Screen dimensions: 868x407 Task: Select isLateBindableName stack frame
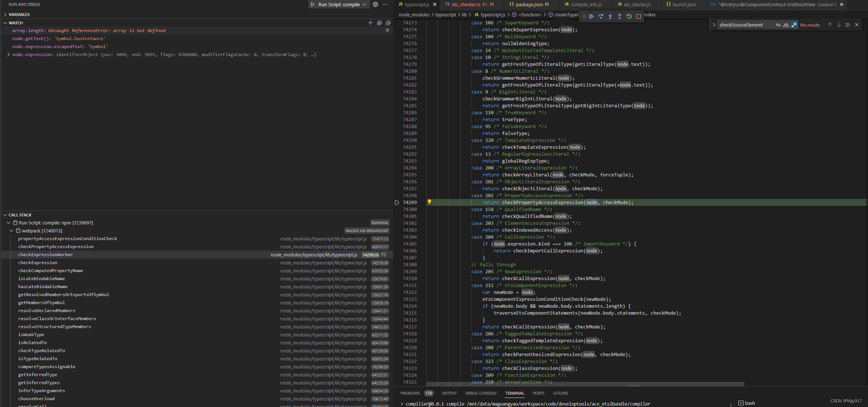point(197,279)
